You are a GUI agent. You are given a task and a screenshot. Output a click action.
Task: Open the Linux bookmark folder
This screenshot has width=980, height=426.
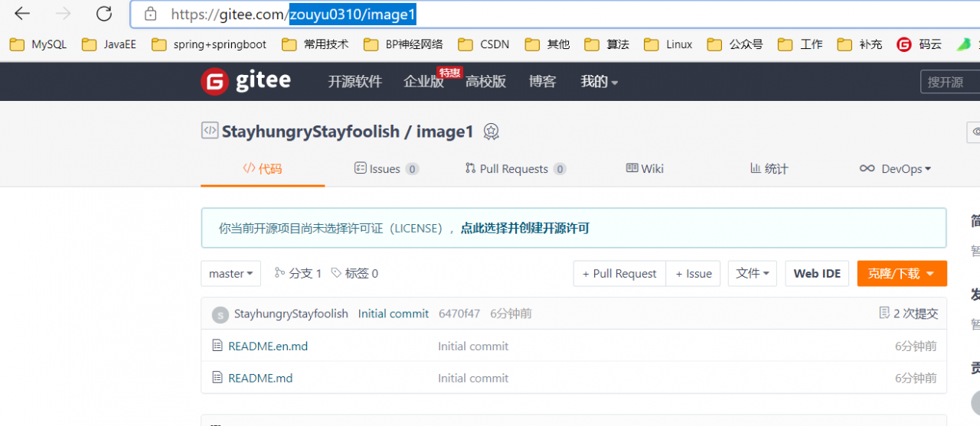(668, 44)
